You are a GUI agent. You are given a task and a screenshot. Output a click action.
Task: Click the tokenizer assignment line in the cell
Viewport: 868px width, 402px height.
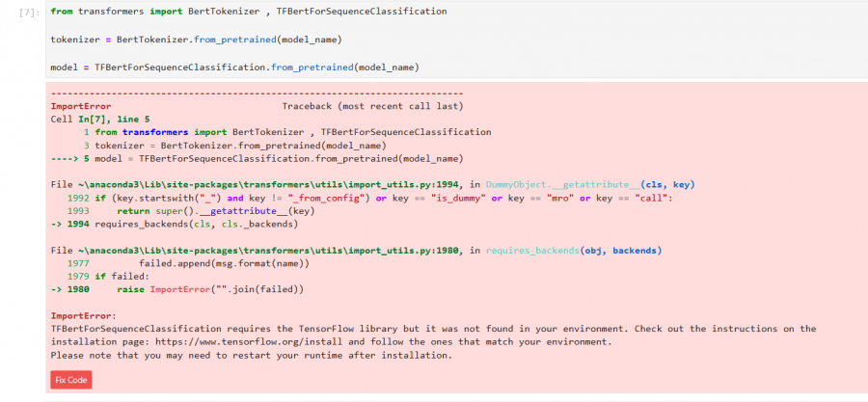196,40
